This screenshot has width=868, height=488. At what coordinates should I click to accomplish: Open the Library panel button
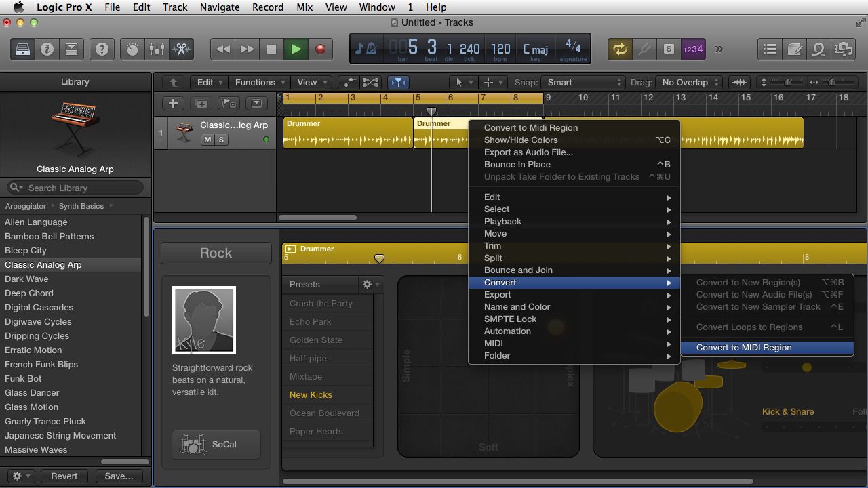coord(22,49)
